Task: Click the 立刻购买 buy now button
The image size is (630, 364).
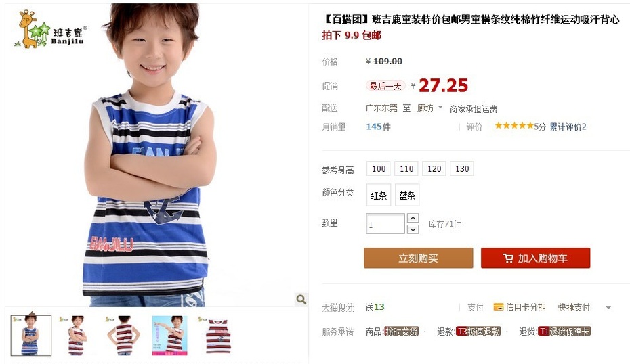Action: pyautogui.click(x=418, y=258)
